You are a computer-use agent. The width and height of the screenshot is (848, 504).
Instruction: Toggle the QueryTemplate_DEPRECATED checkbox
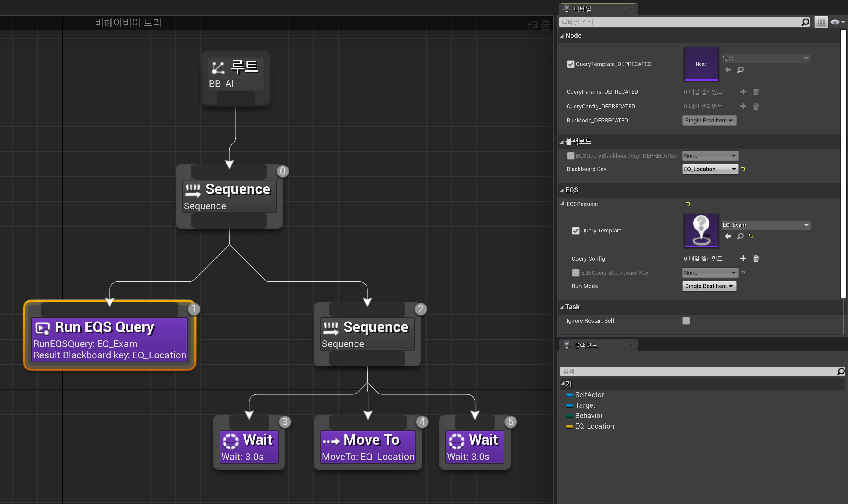pos(570,64)
